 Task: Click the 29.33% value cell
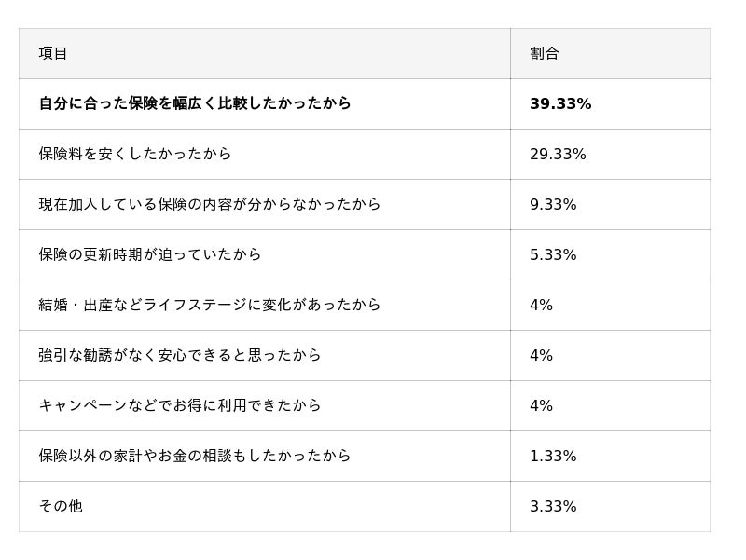click(558, 154)
